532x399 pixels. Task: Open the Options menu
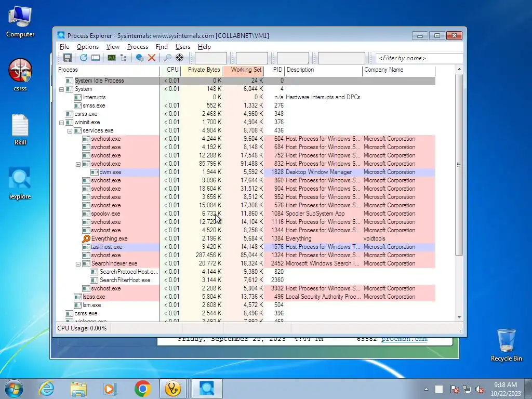(x=87, y=47)
